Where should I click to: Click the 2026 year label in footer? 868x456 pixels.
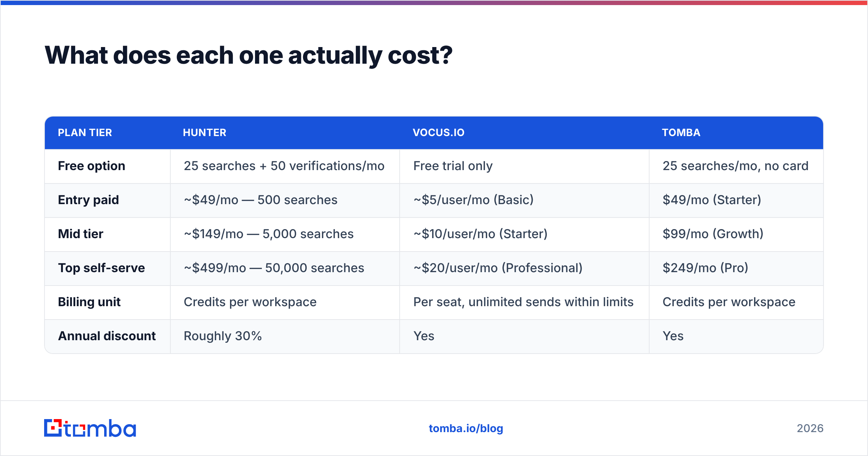click(x=810, y=428)
